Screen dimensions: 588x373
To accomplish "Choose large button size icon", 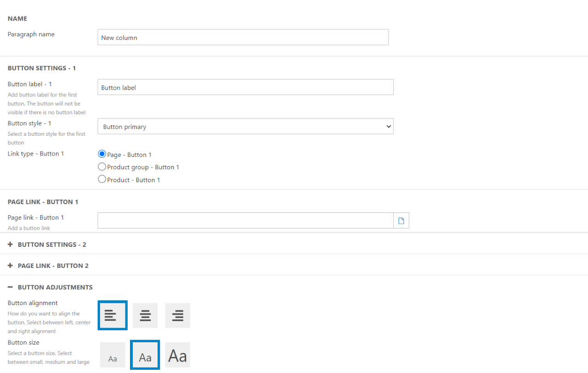I will point(177,355).
